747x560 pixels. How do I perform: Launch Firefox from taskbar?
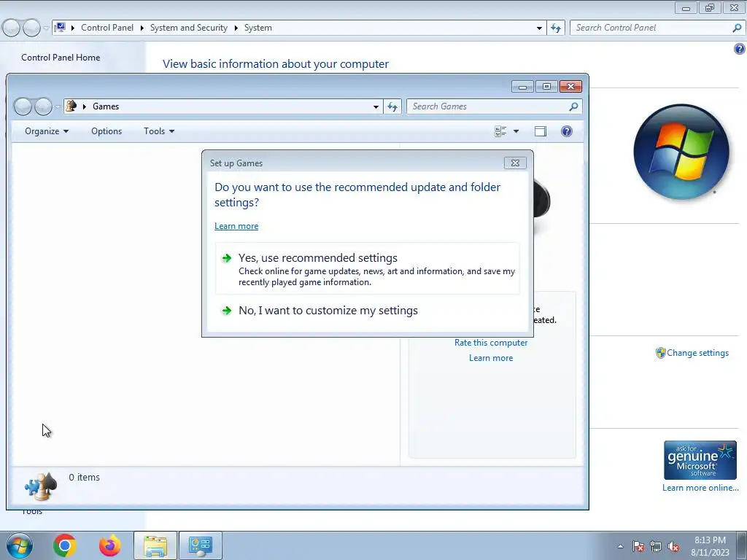click(109, 545)
